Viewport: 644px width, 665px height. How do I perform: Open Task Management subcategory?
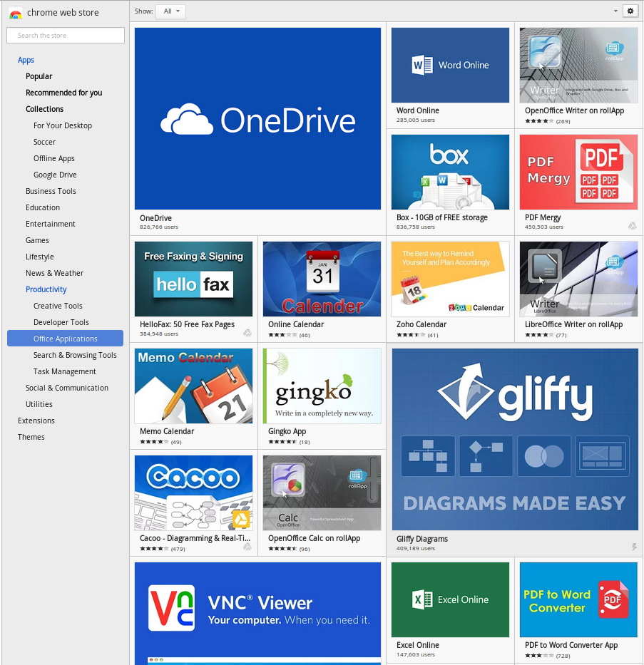[x=64, y=371]
